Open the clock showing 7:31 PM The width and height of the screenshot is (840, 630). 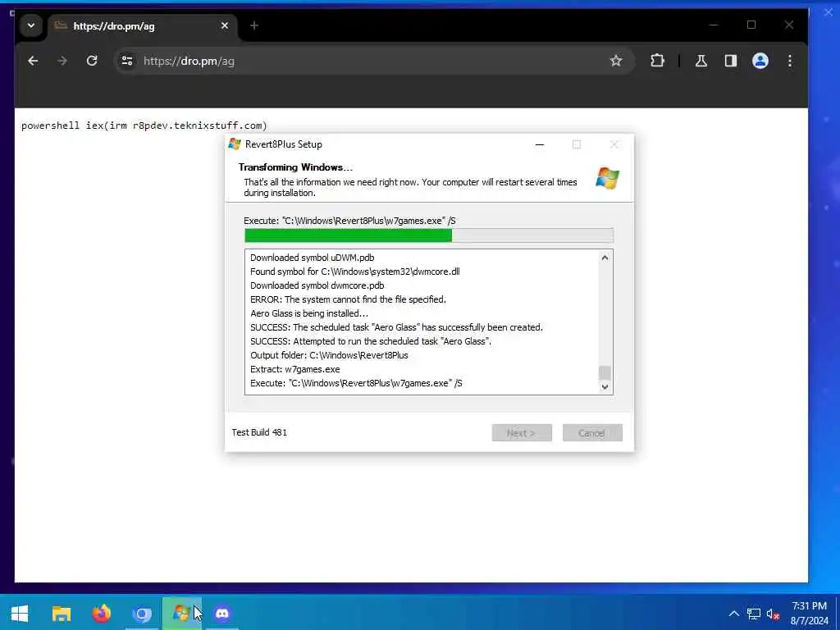point(810,614)
